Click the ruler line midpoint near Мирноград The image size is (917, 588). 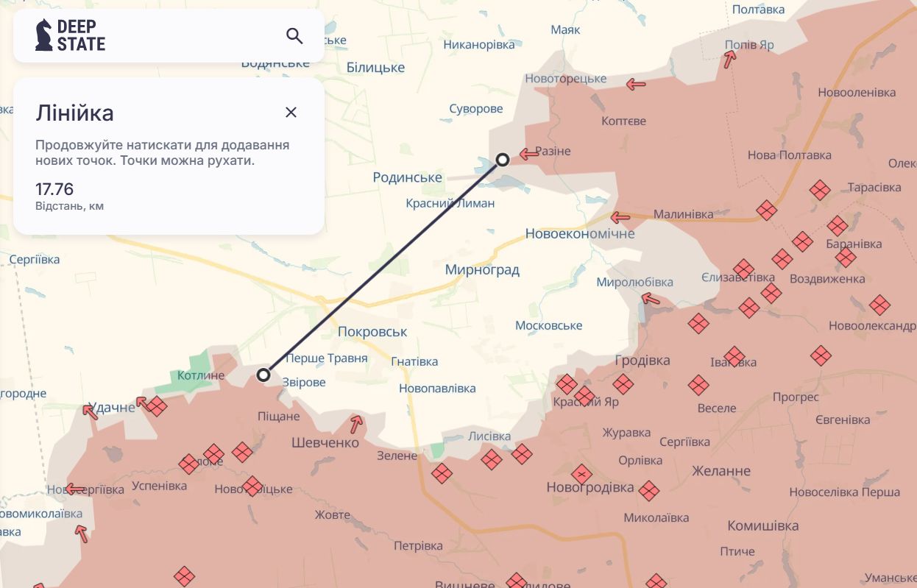383,268
